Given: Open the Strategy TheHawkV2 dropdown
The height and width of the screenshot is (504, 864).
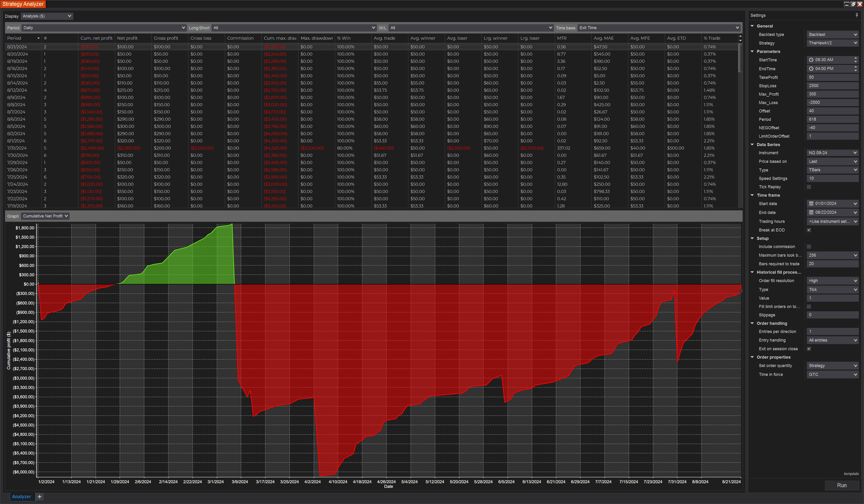Looking at the screenshot, I should (x=833, y=43).
